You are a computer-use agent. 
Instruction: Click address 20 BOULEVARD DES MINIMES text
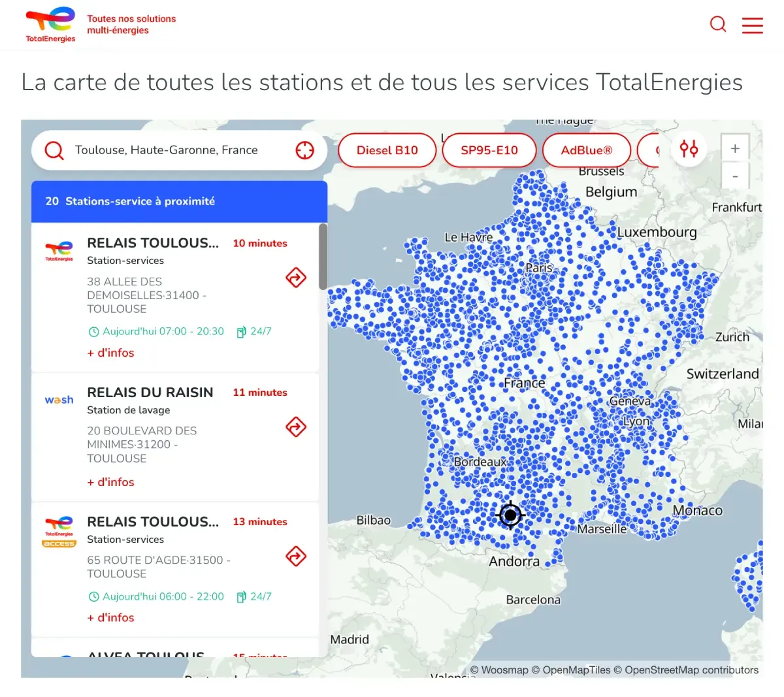click(142, 445)
